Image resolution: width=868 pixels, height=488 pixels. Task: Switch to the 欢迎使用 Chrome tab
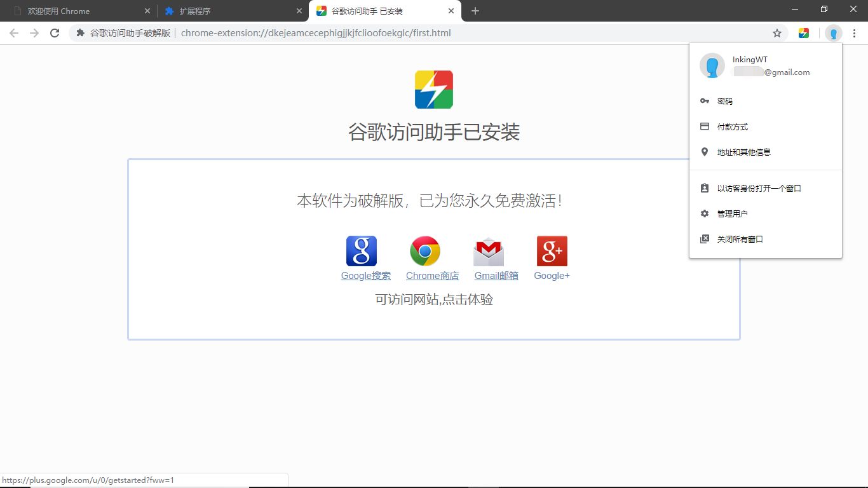coord(82,11)
